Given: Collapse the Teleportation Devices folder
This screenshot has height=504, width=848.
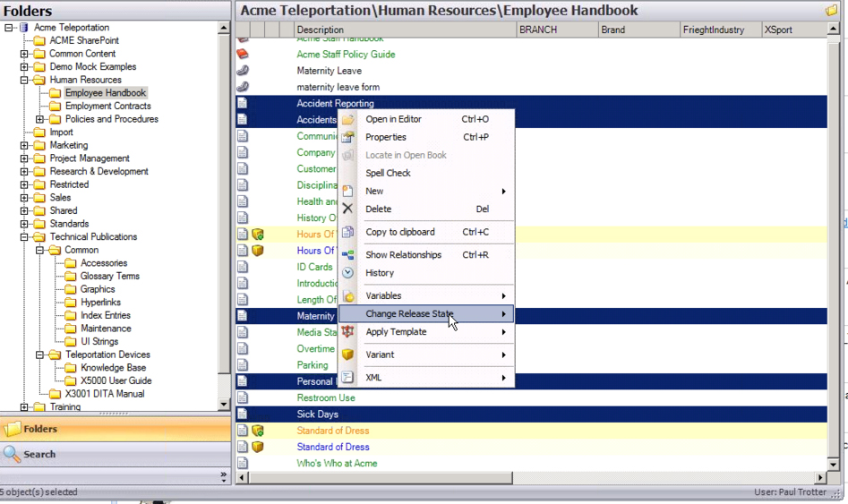Looking at the screenshot, I should point(40,355).
